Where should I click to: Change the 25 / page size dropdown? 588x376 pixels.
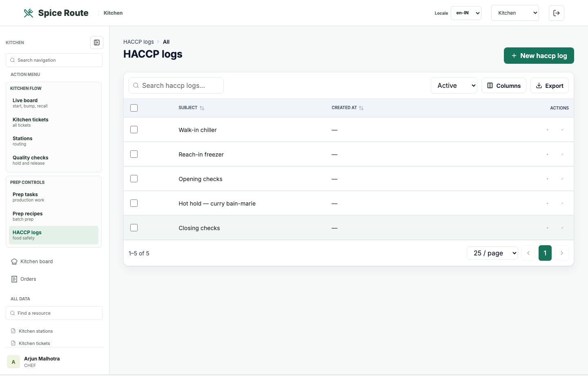coord(492,253)
